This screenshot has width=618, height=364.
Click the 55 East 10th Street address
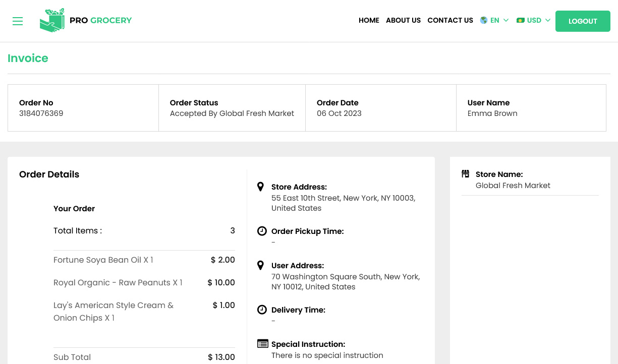[344, 203]
